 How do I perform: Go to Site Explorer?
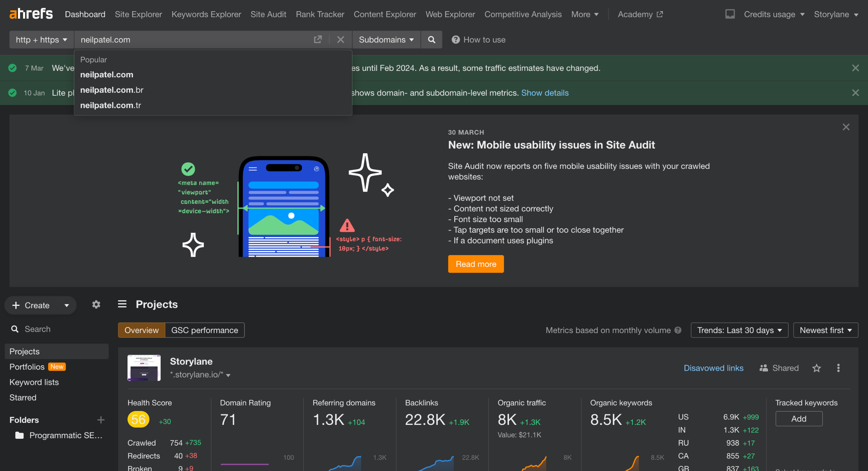point(138,14)
